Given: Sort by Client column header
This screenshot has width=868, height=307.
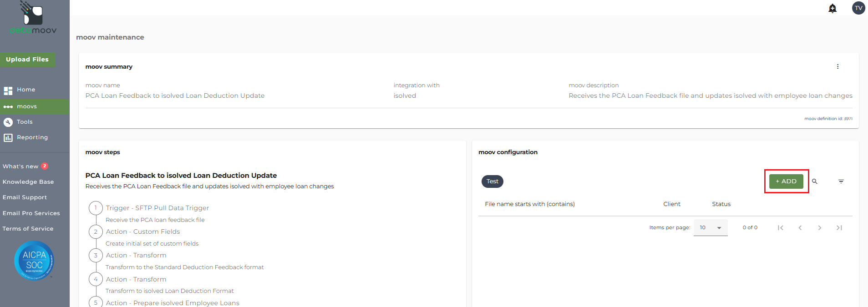Looking at the screenshot, I should (x=672, y=204).
